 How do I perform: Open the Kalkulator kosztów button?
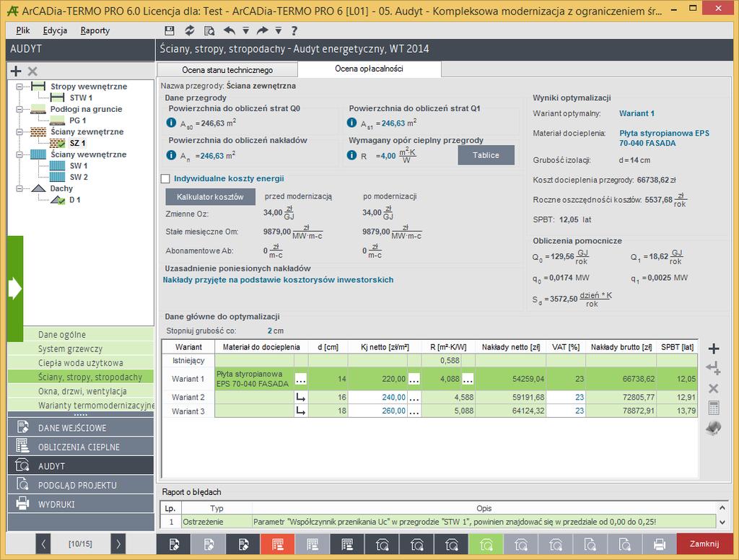[210, 196]
